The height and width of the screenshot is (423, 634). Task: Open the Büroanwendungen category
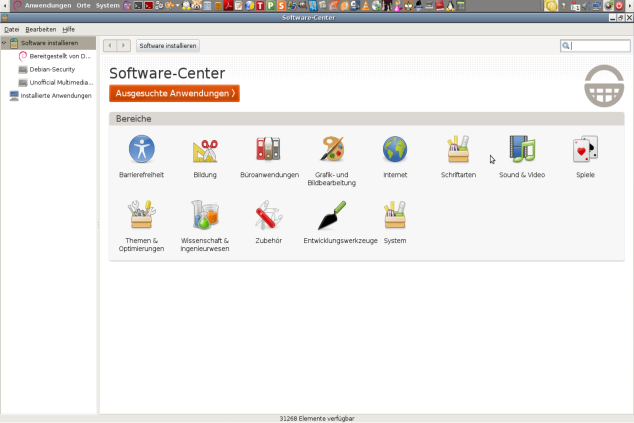269,157
